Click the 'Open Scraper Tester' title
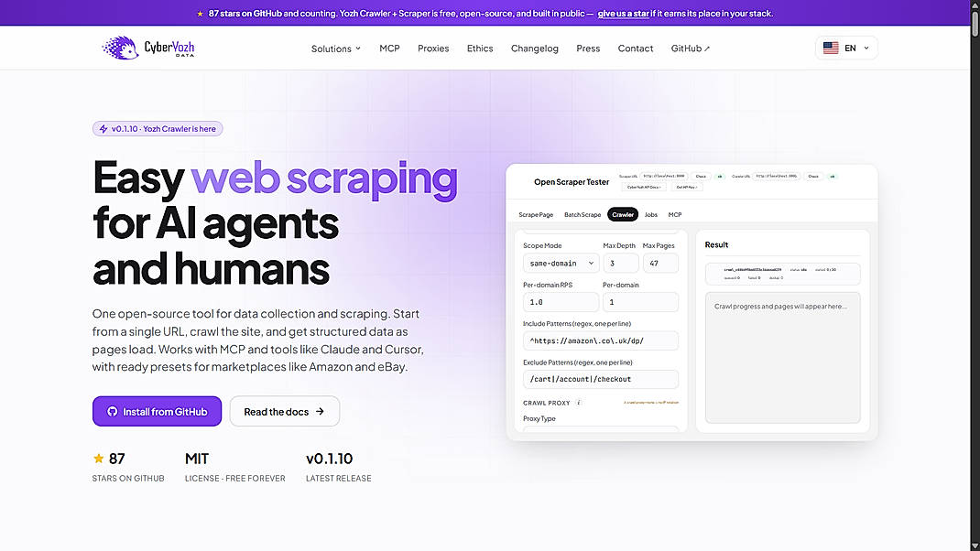Image resolution: width=980 pixels, height=551 pixels. coord(572,182)
